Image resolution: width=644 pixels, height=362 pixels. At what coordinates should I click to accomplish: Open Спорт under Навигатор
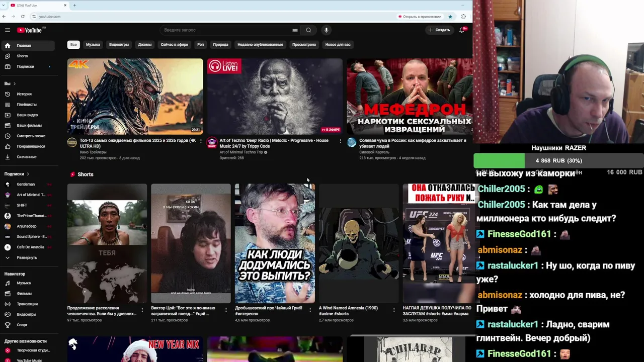[27, 325]
